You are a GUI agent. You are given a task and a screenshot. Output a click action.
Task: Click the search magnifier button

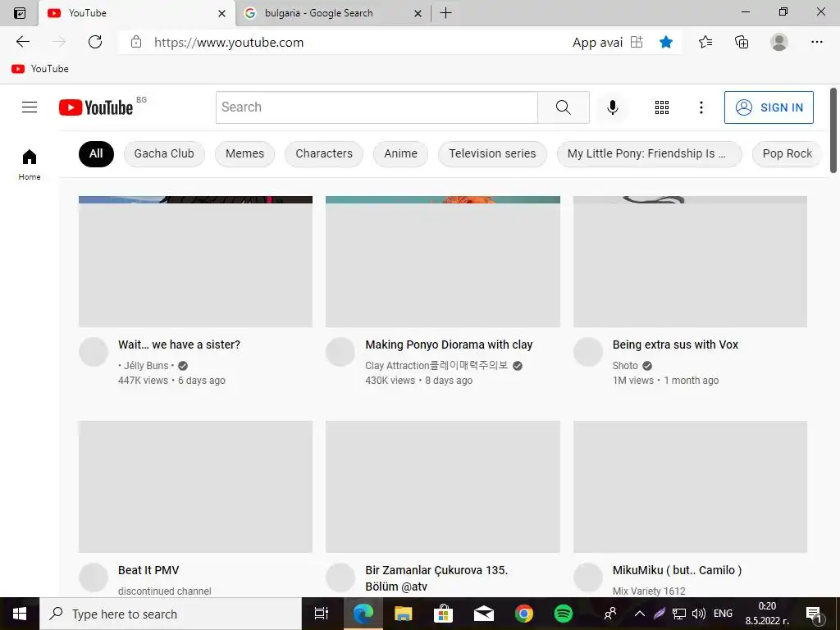tap(563, 107)
